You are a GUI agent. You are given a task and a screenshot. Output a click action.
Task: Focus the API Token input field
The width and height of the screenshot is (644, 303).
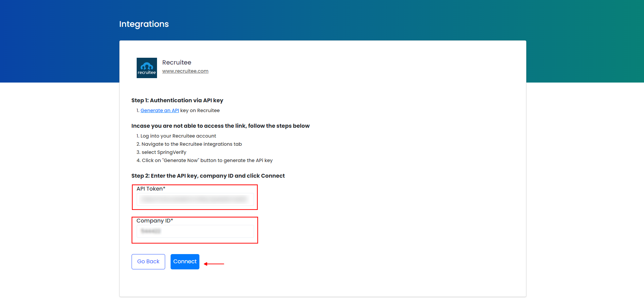[x=195, y=199]
